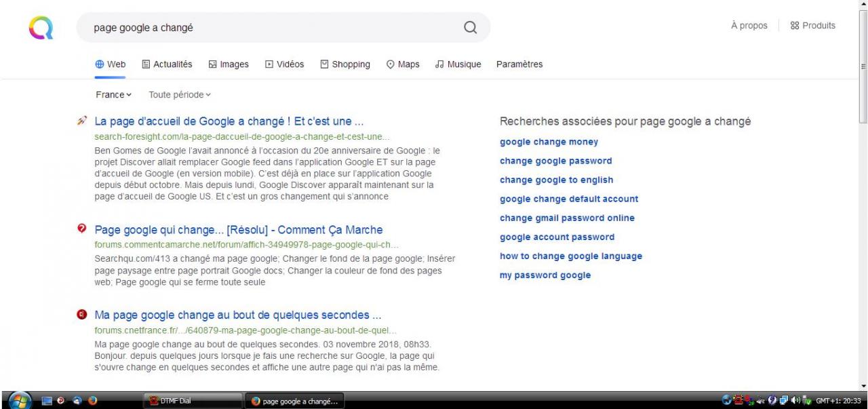
Task: Click related search 'how to change google language'
Action: 571,256
